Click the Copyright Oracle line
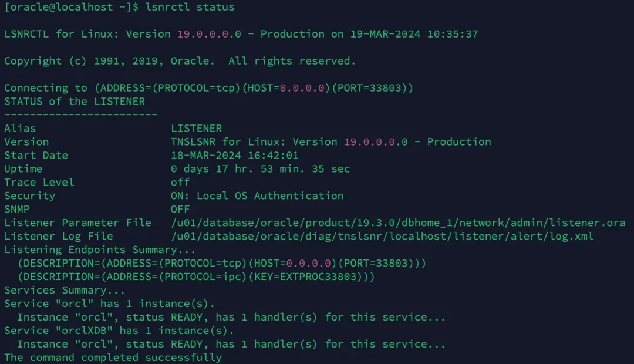 180,61
